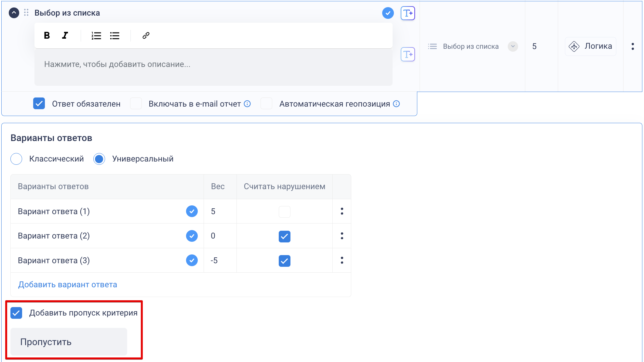Insert a bulleted list
This screenshot has width=644, height=362.
(x=115, y=35)
